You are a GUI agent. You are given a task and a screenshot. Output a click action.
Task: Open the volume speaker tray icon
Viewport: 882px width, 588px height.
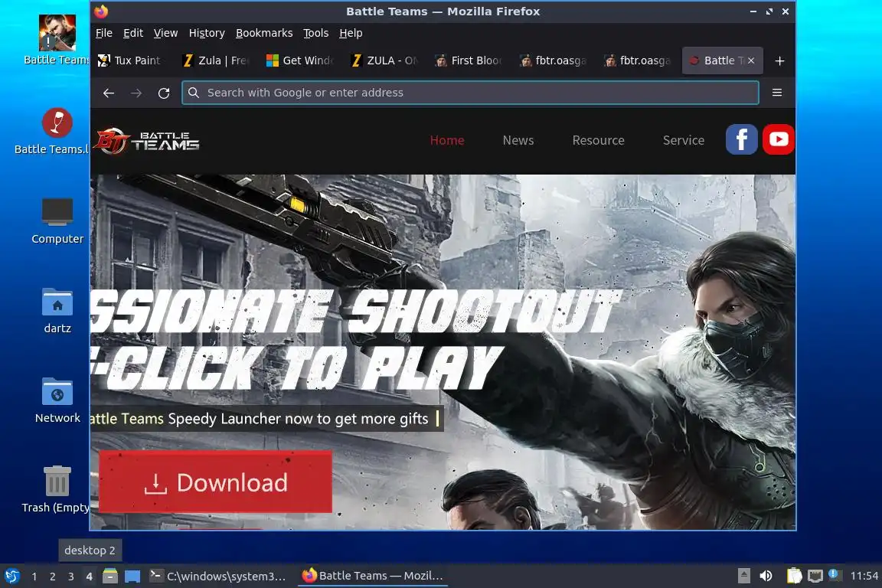tap(766, 576)
